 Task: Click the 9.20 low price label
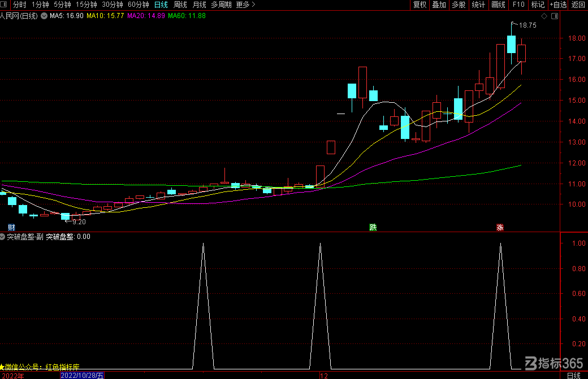pos(79,222)
